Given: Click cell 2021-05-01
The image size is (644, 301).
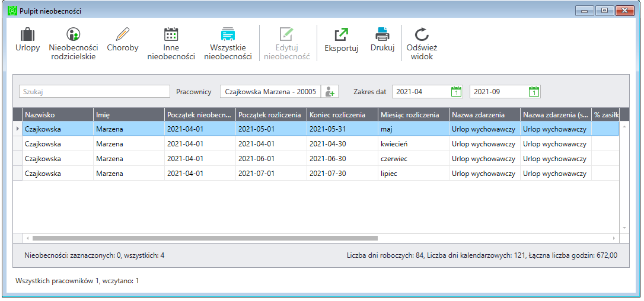Looking at the screenshot, I should [x=271, y=129].
